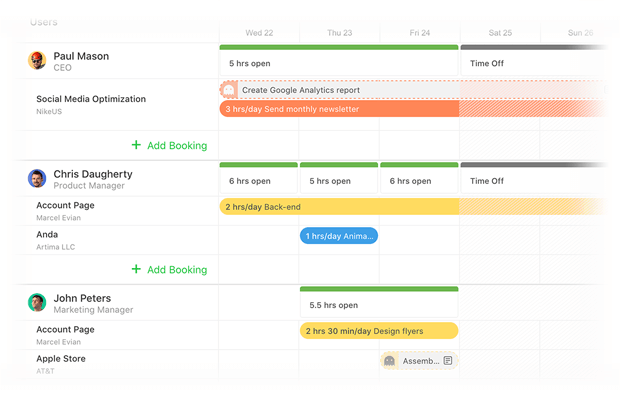620x408 pixels.
Task: Select the Wed 22 date column header
Action: 260,33
